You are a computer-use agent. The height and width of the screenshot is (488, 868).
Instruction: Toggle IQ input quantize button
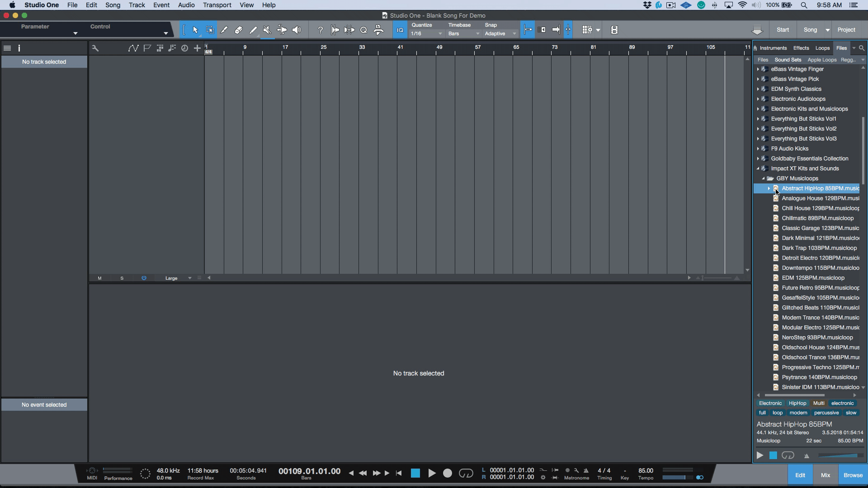click(x=400, y=30)
